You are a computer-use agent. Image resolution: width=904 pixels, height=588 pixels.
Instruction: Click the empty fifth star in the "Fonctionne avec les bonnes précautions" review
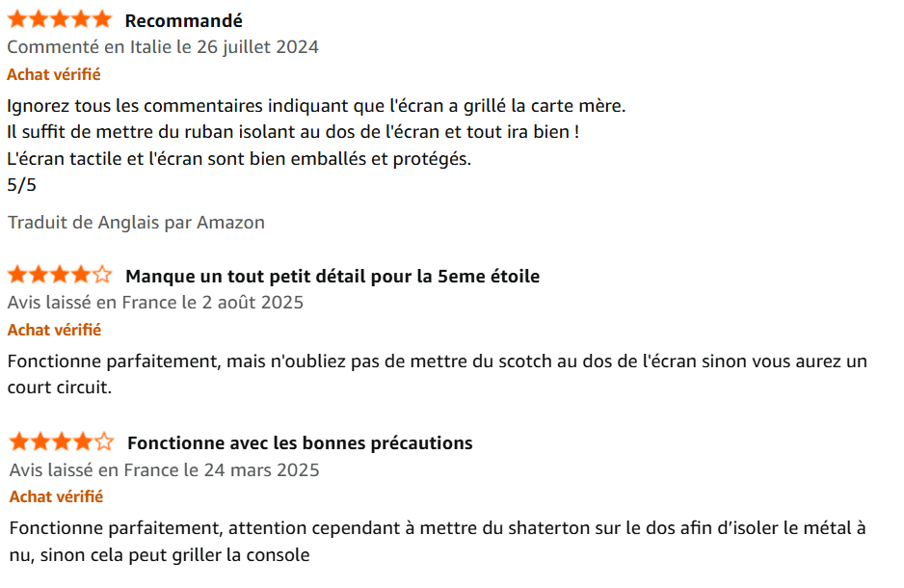pyautogui.click(x=105, y=442)
